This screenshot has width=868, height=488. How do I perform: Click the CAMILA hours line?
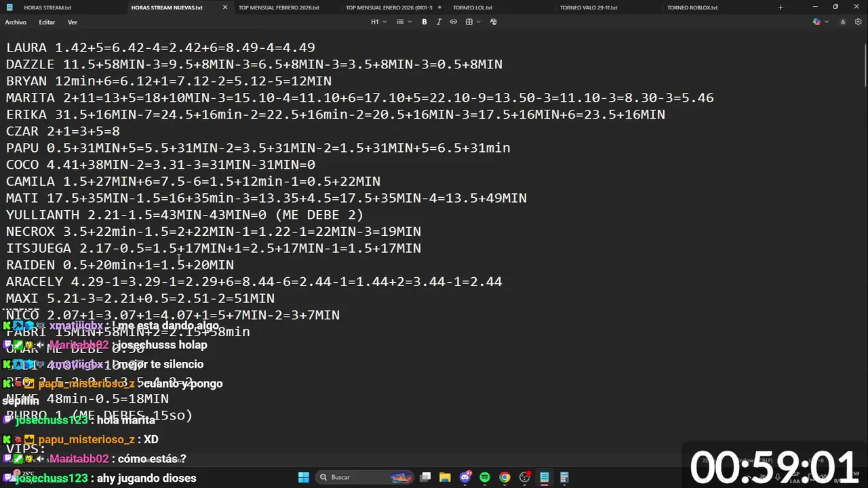[193, 182]
